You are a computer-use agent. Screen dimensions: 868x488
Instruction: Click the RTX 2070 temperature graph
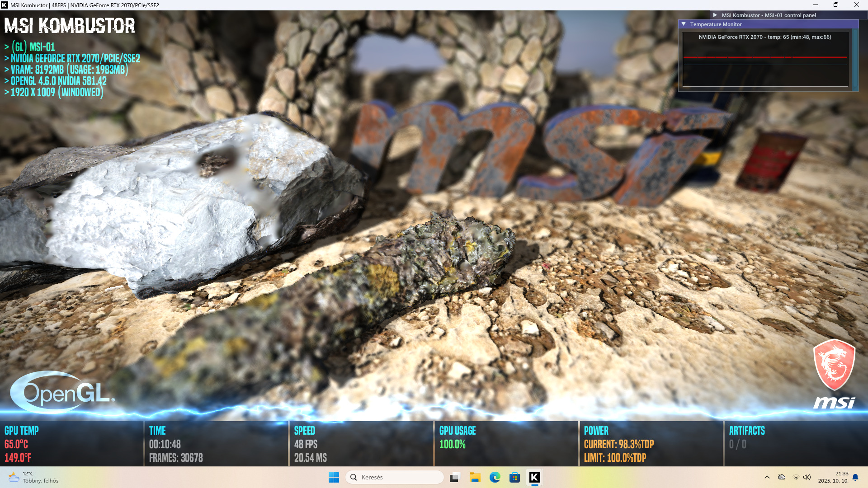[x=765, y=63]
